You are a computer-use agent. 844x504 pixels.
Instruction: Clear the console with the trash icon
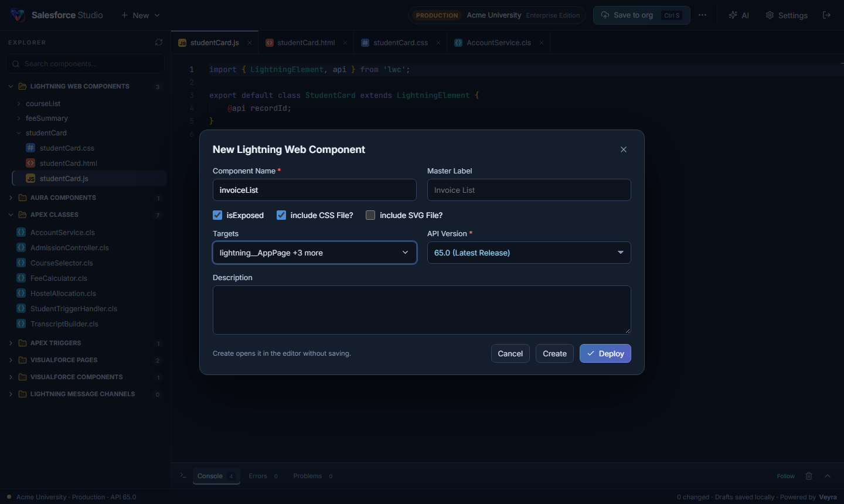click(x=809, y=476)
